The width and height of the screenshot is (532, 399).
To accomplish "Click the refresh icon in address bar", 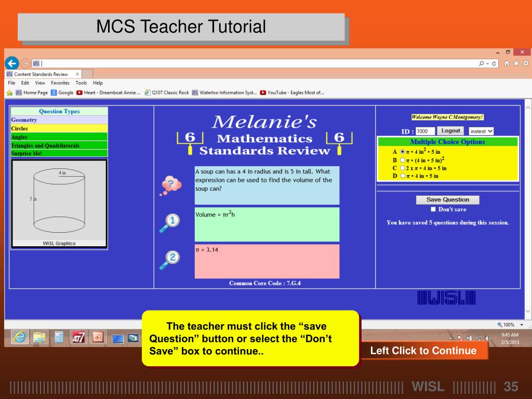I will click(494, 63).
